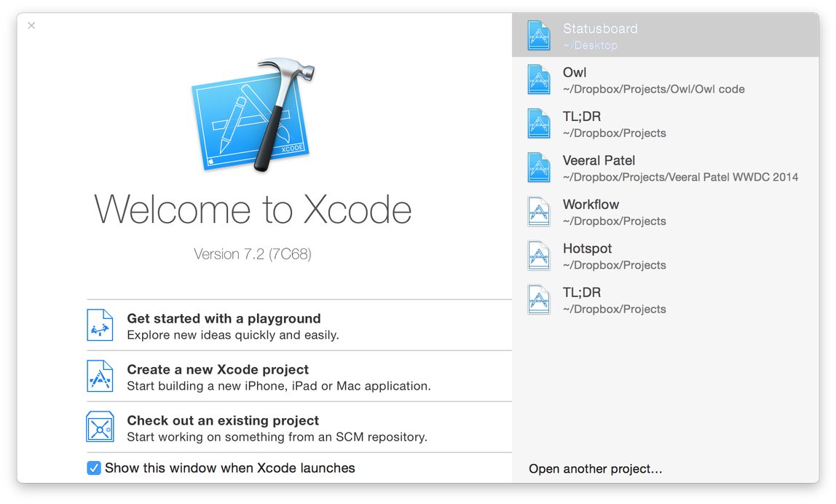This screenshot has height=504, width=836.
Task: Click the Statusboard project icon
Action: [x=538, y=35]
